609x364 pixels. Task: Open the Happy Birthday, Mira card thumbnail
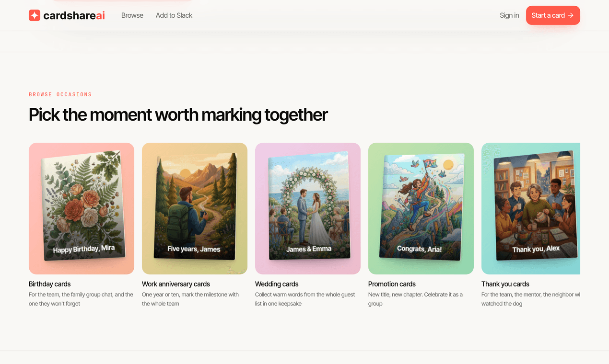[82, 208]
